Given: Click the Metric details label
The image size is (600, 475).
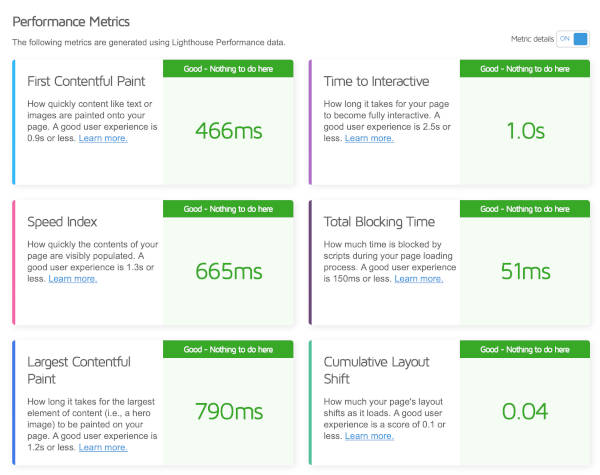Looking at the screenshot, I should click(532, 39).
